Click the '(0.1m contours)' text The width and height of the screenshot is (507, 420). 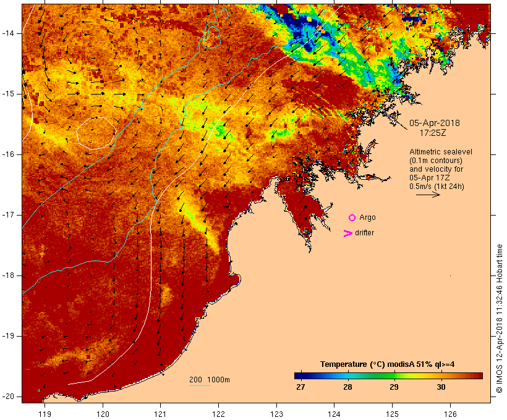click(x=435, y=161)
